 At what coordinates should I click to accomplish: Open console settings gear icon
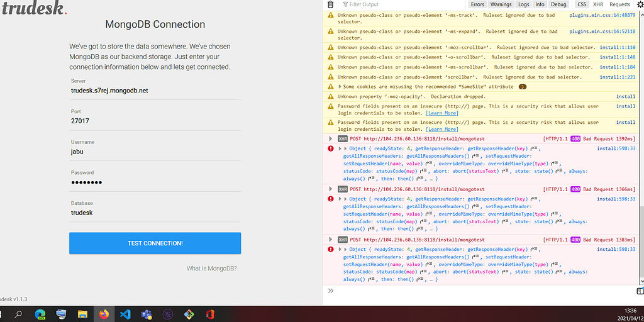[x=640, y=4]
